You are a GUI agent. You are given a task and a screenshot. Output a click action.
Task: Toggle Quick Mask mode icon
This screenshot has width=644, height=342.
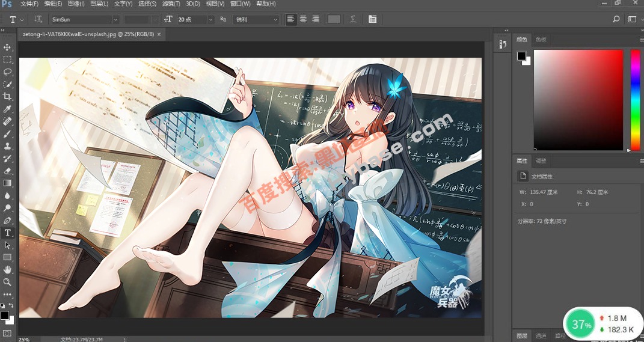pos(7,334)
